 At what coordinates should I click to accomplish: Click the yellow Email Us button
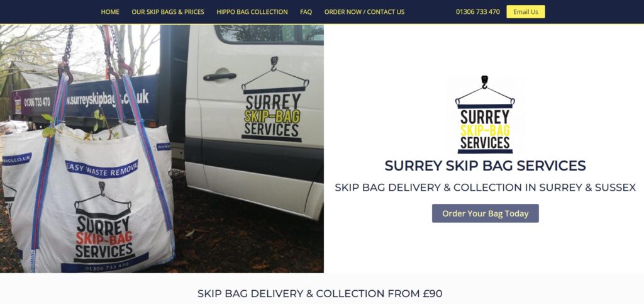tap(526, 12)
